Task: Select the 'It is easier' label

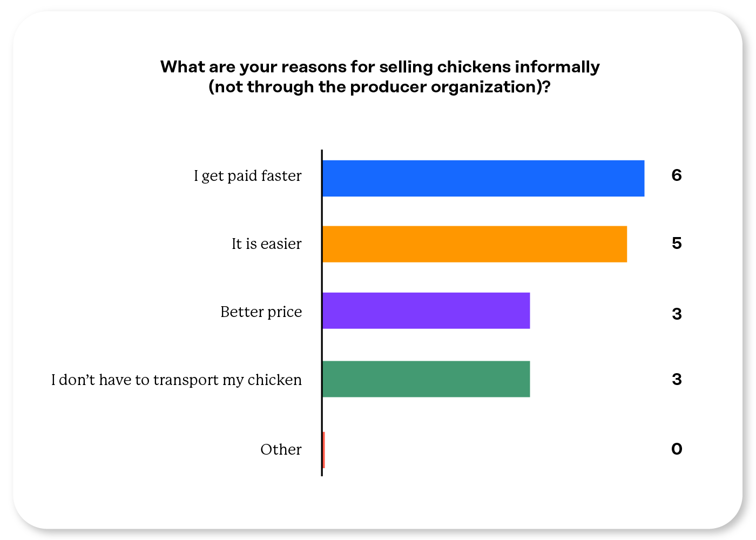Action: [x=267, y=244]
